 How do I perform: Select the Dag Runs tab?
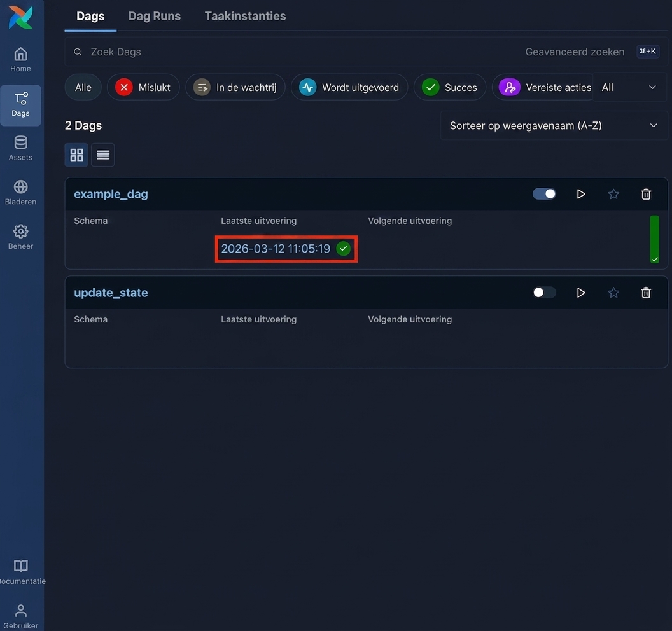coord(154,16)
